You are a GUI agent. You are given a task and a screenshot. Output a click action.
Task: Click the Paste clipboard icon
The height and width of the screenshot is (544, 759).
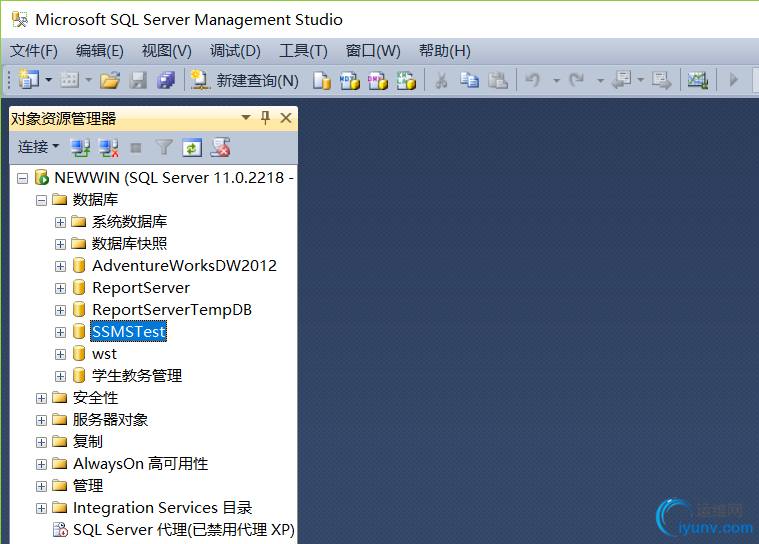(498, 80)
